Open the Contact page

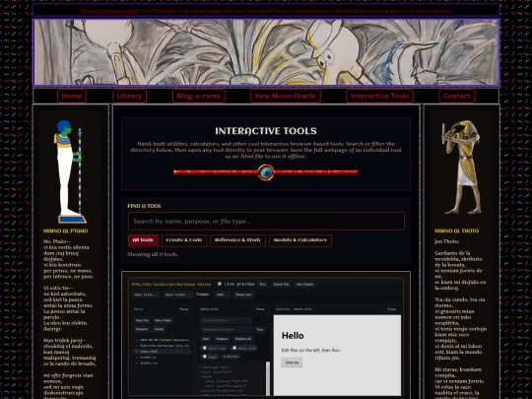click(457, 96)
